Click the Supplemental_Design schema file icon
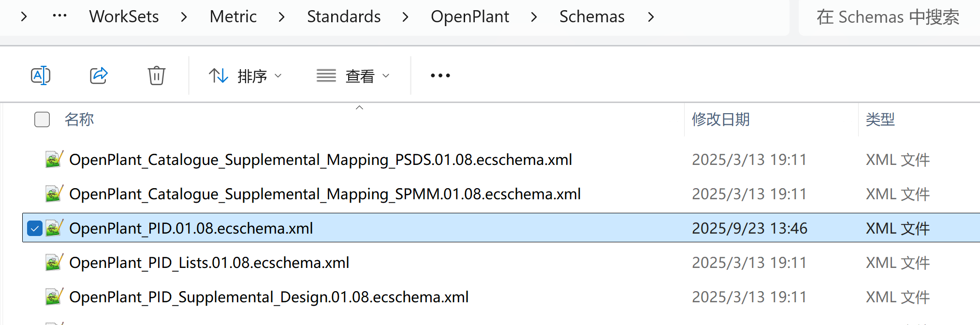This screenshot has height=325, width=980. 54,297
